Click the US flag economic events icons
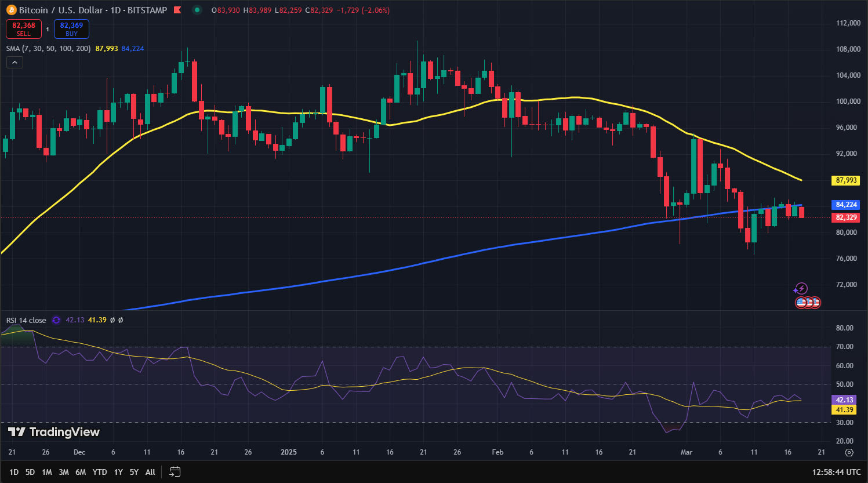This screenshot has width=868, height=483. (808, 302)
